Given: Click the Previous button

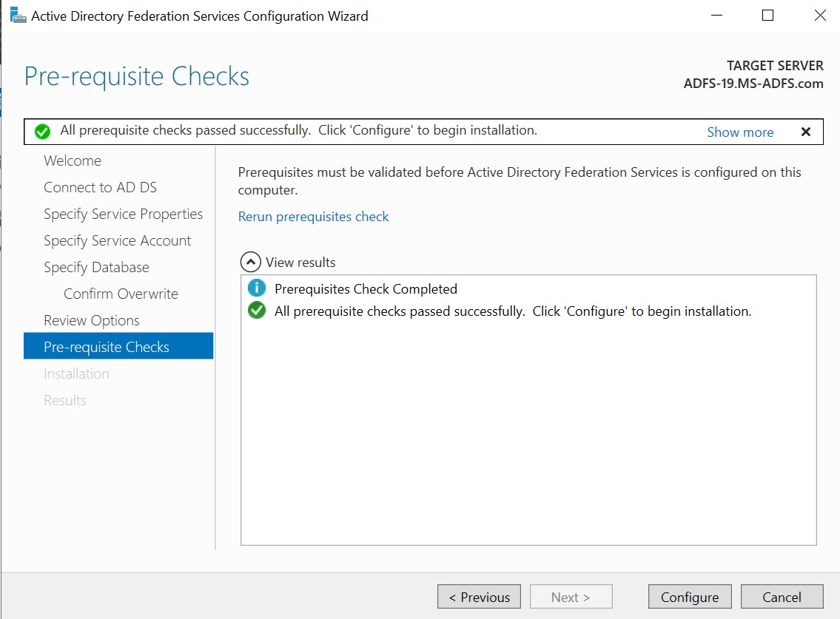Looking at the screenshot, I should pos(479,597).
